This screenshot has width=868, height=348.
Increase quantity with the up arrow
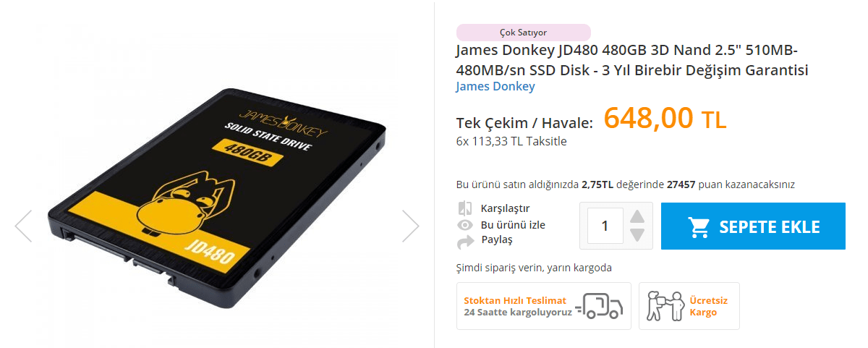click(x=637, y=217)
